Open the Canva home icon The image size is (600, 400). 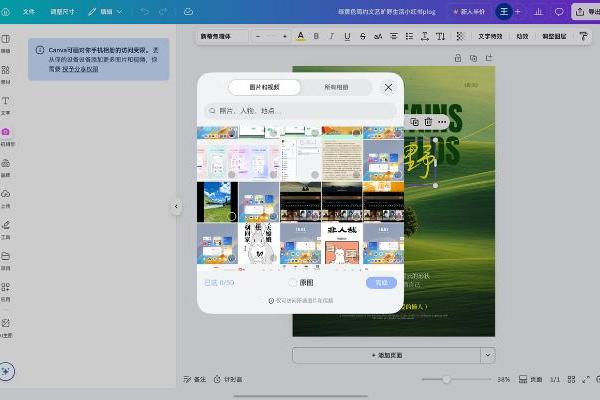tap(5, 12)
